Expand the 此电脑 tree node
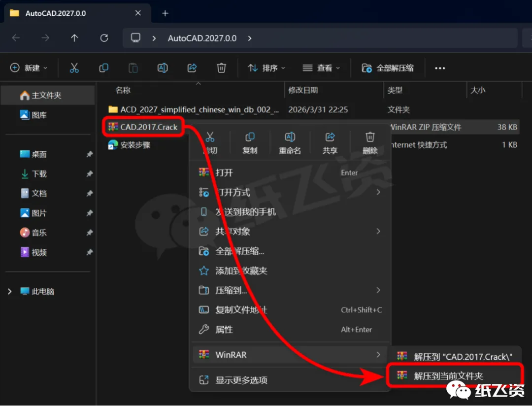 pyautogui.click(x=9, y=291)
